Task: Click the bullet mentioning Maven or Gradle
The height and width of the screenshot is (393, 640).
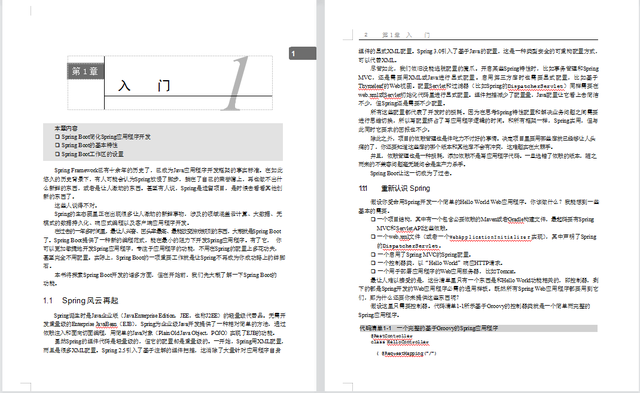Action: click(x=482, y=224)
